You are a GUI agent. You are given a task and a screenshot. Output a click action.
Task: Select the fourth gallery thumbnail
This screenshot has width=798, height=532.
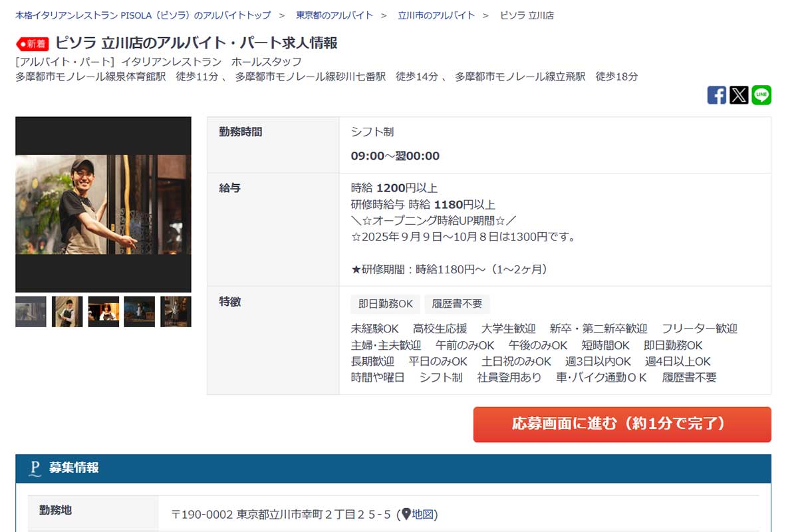140,311
